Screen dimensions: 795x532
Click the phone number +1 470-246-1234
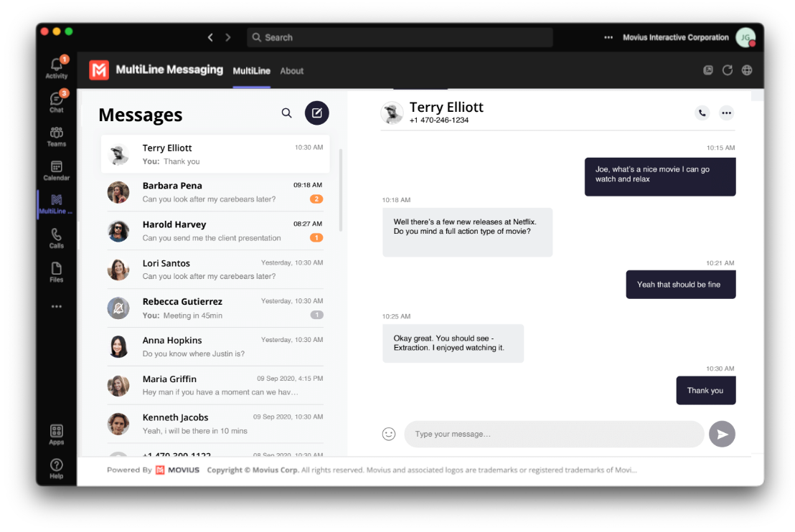pyautogui.click(x=439, y=120)
